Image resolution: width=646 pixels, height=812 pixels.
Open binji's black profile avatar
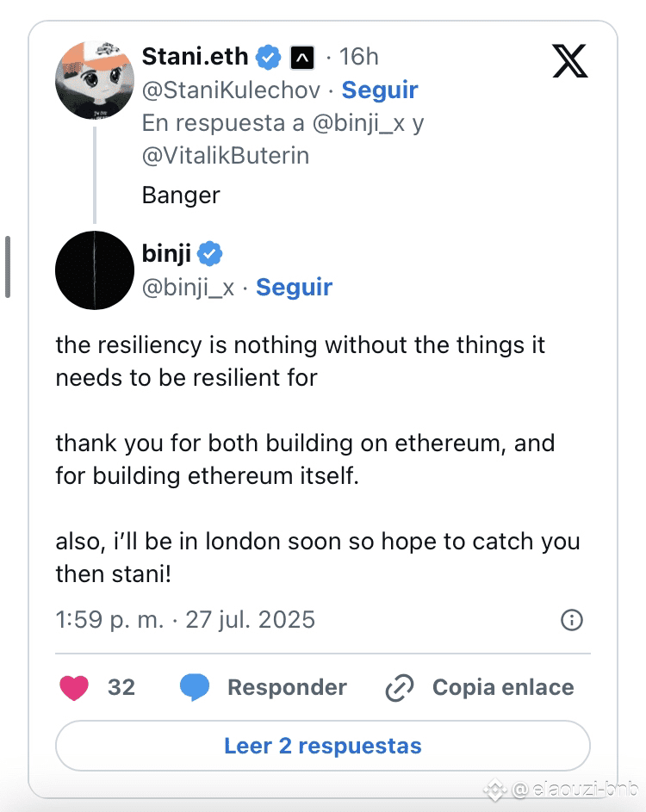click(95, 270)
